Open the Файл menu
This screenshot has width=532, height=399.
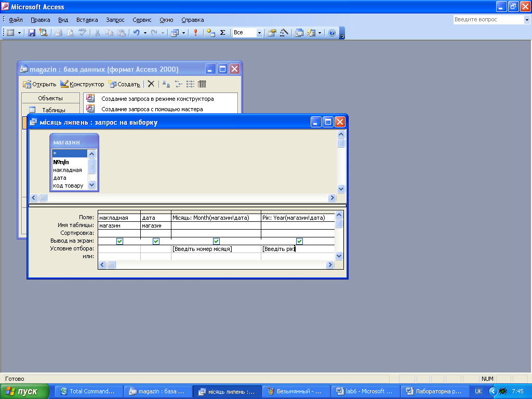coord(16,20)
